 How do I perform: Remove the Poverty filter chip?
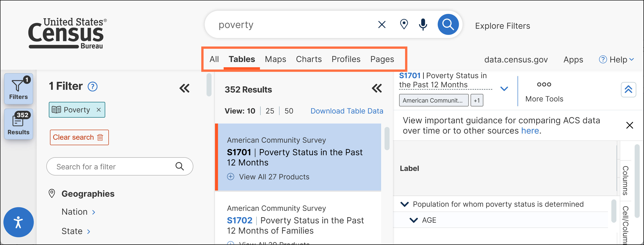[99, 110]
